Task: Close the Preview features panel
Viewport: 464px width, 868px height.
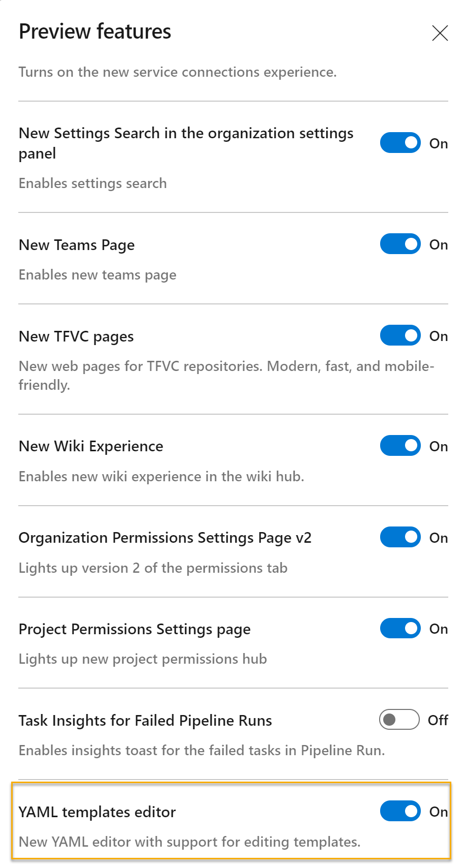Action: (x=439, y=33)
